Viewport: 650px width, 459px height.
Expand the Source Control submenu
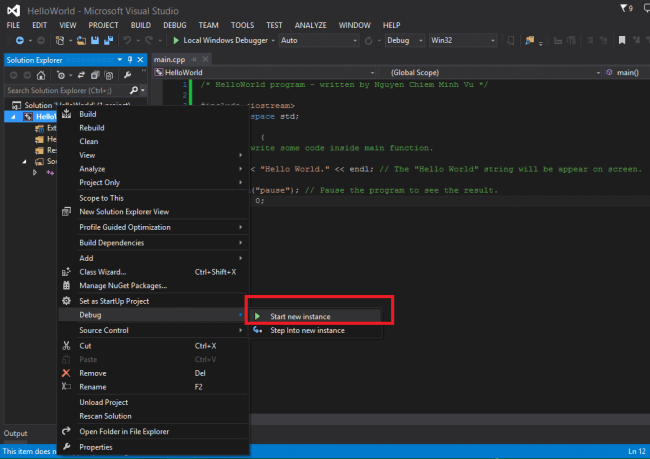pos(153,330)
